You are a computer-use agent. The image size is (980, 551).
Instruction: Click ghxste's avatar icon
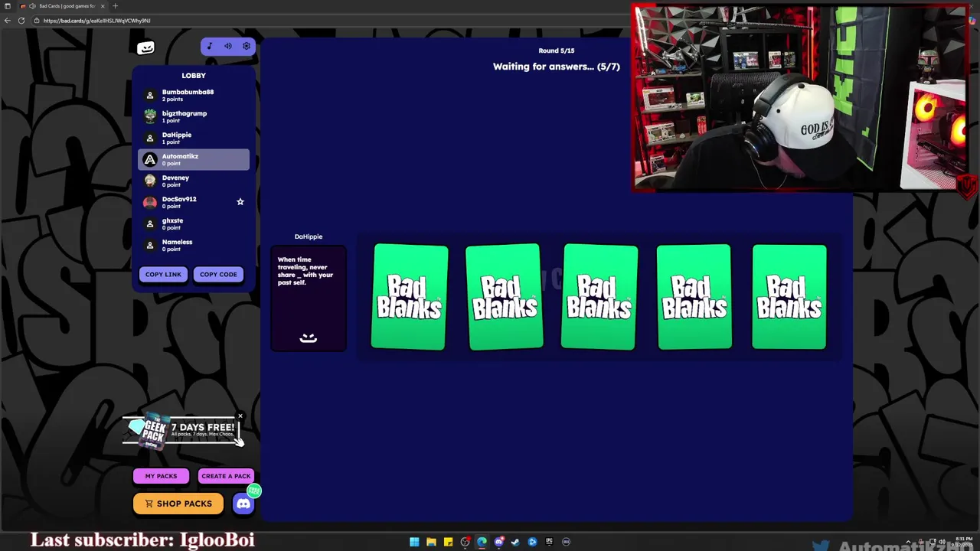pyautogui.click(x=150, y=223)
